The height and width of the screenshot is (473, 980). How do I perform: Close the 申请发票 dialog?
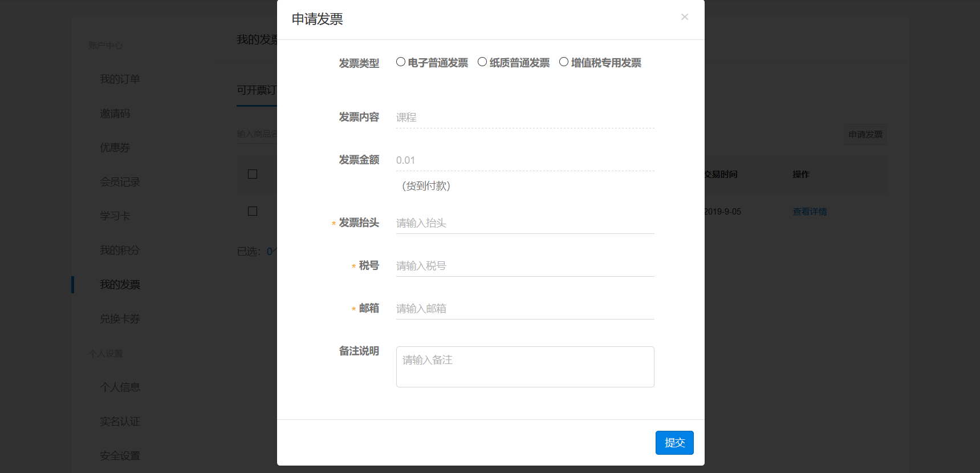tap(684, 17)
